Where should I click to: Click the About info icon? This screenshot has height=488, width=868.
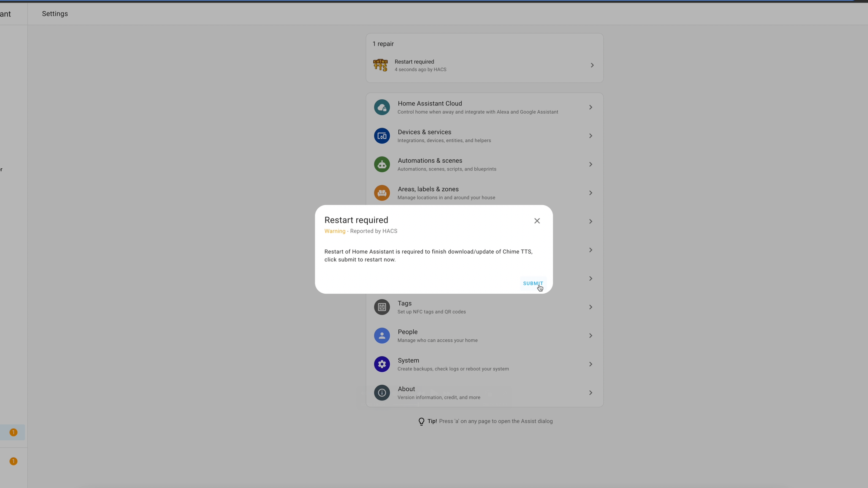pos(382,393)
